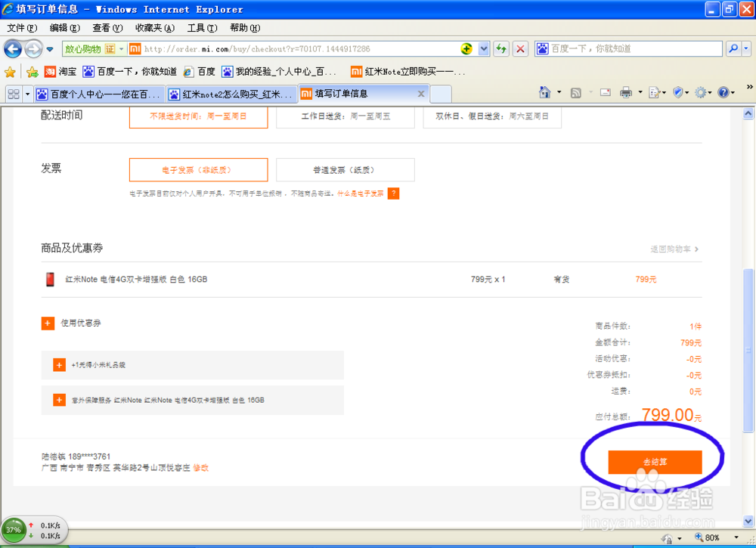This screenshot has height=548, width=756.
Task: Click the green compatibility icon in address bar
Action: point(466,48)
